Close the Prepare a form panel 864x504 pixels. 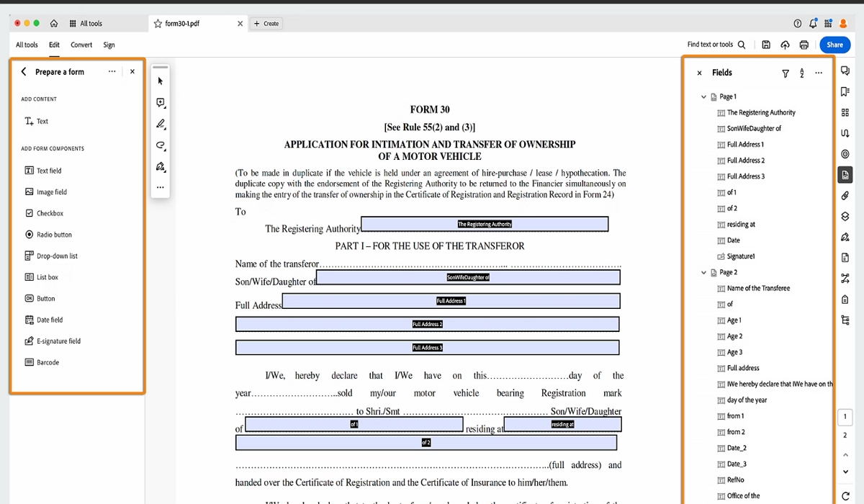point(132,72)
